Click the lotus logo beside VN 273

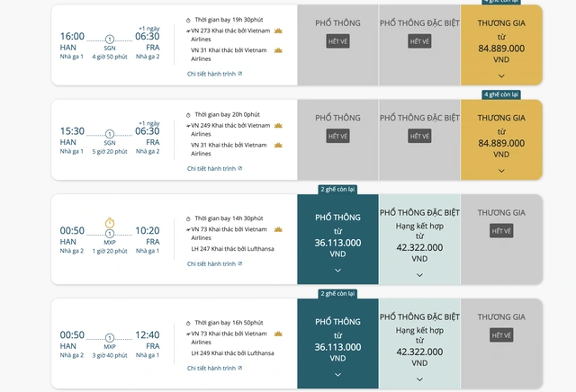[x=277, y=31]
